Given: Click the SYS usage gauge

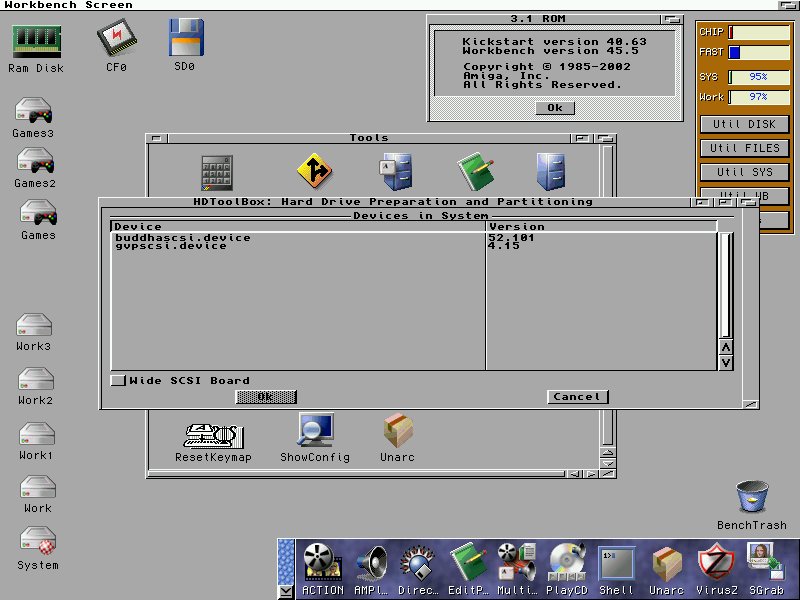Looking at the screenshot, I should pyautogui.click(x=759, y=77).
